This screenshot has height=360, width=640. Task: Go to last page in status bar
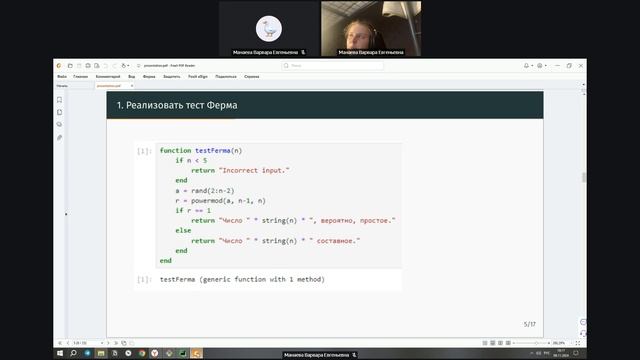point(116,343)
